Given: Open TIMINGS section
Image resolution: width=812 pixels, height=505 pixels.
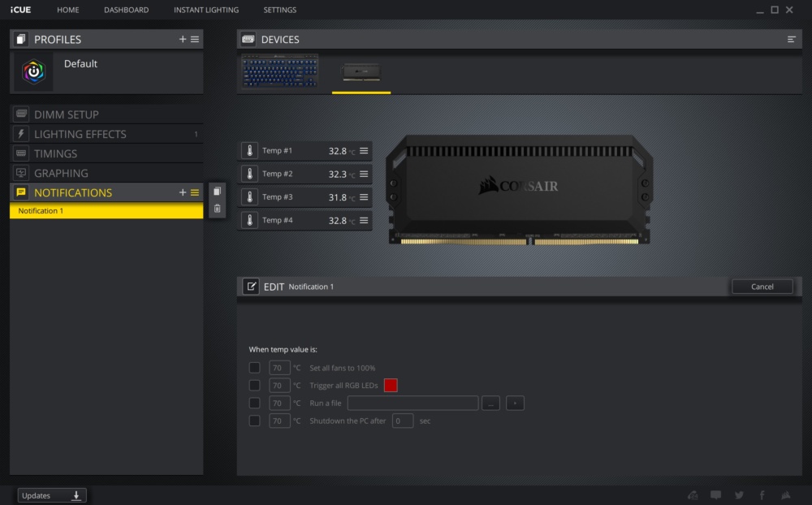Looking at the screenshot, I should 106,153.
